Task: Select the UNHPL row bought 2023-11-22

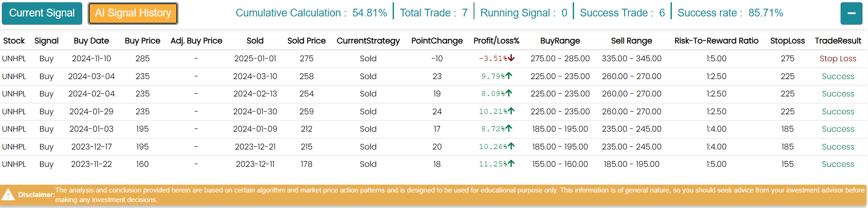Action: pos(14,164)
